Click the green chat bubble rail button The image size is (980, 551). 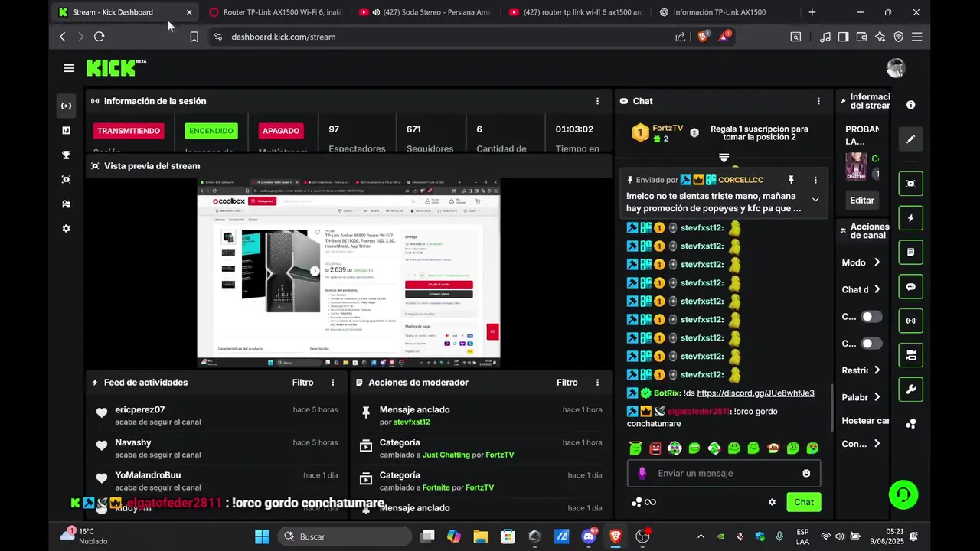pos(911,286)
